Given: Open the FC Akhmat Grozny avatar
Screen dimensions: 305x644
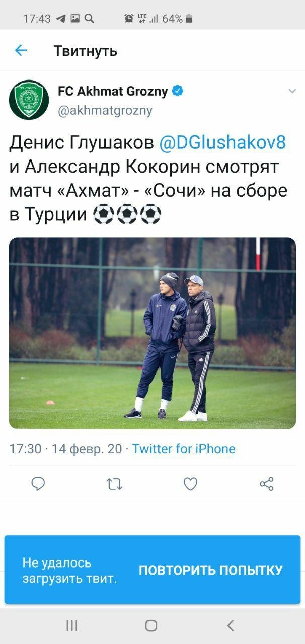Looking at the screenshot, I should coord(29,100).
